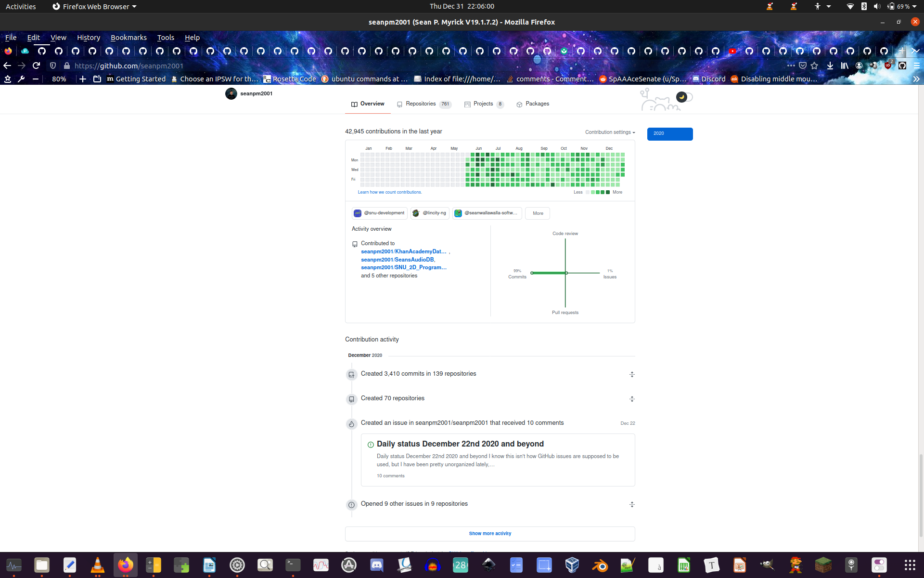
Task: Bookmark this page with the star icon
Action: pyautogui.click(x=814, y=66)
